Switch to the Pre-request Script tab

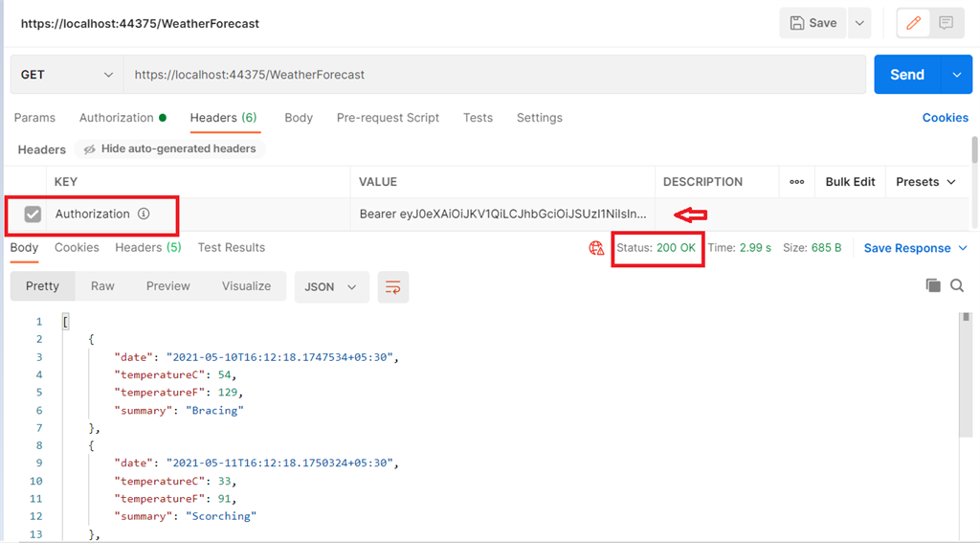click(388, 118)
